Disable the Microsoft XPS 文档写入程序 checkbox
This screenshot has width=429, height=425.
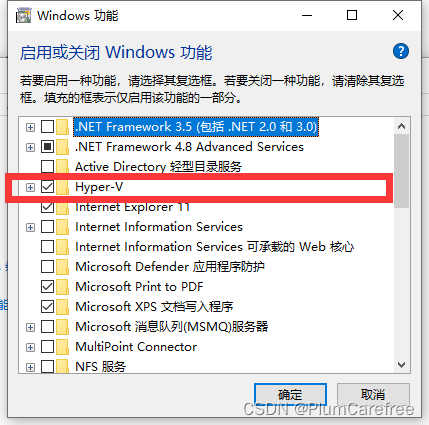point(47,307)
